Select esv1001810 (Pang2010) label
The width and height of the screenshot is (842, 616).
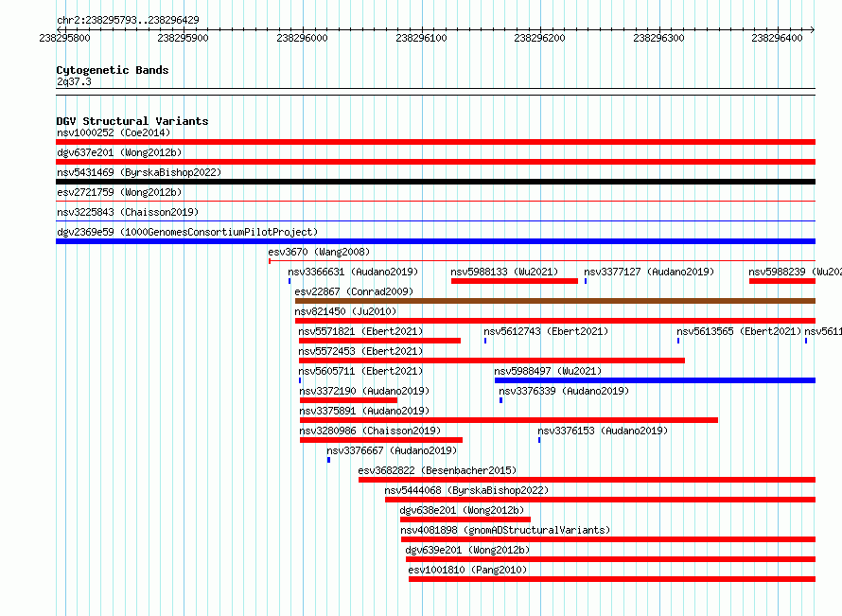(x=467, y=570)
